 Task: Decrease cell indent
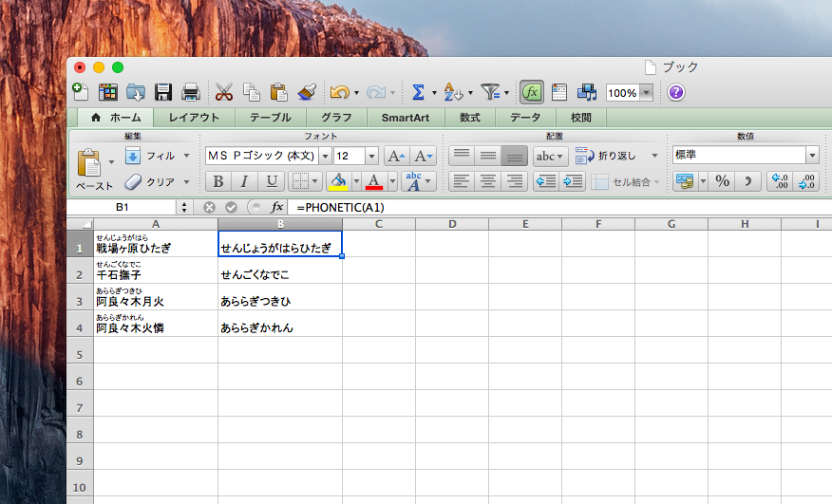click(x=546, y=182)
